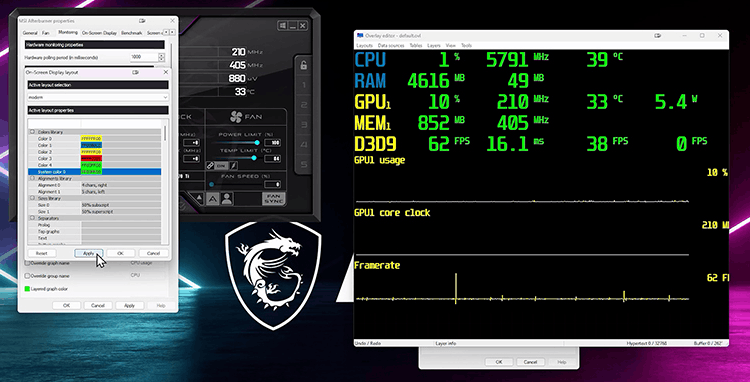Enable Override graph name checkbox
The image size is (750, 382).
(x=27, y=263)
